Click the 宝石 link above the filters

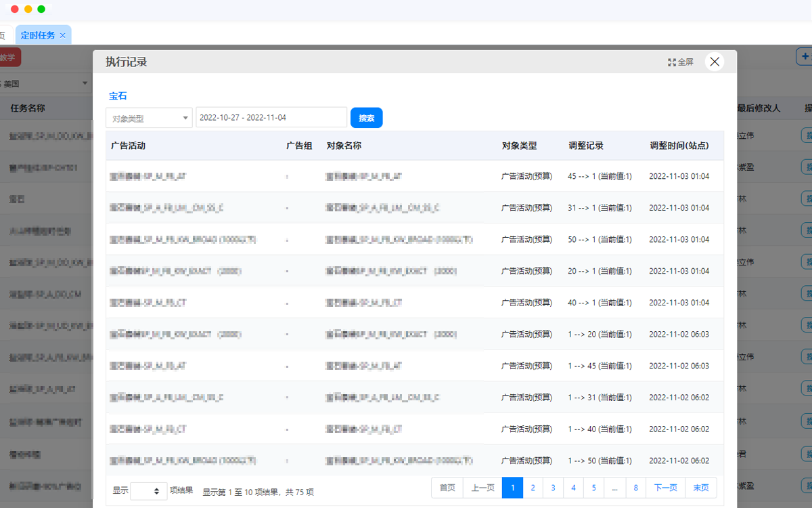point(118,96)
